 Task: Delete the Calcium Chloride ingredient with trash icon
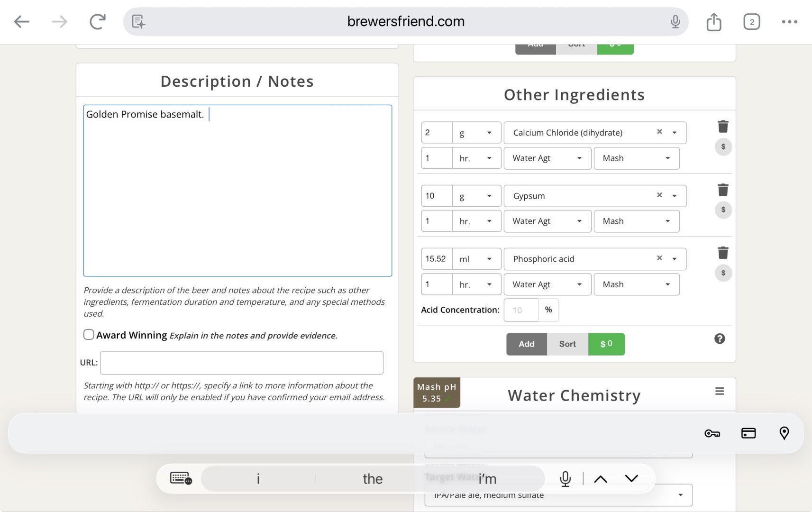point(723,127)
